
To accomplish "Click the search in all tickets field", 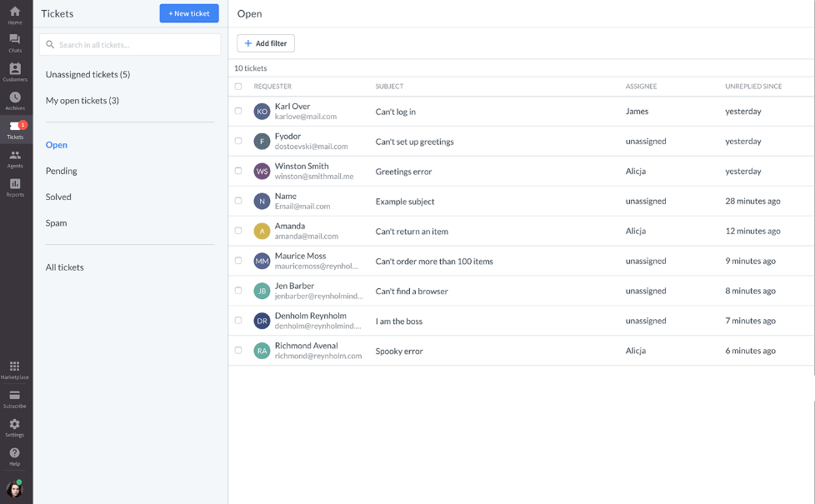I will [130, 45].
